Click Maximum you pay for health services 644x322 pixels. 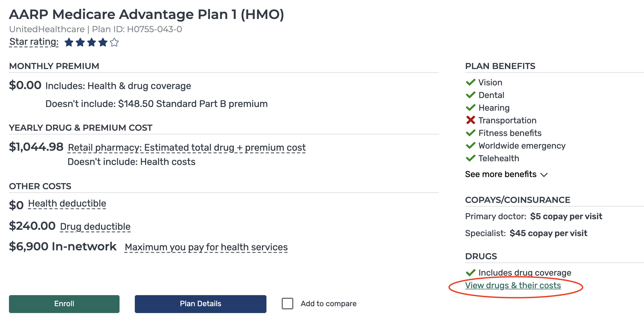[206, 247]
